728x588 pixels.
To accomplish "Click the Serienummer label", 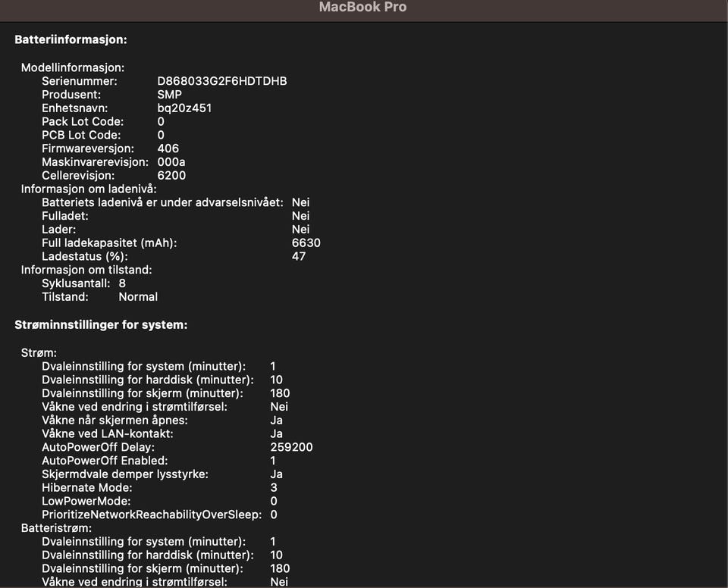I will tap(80, 81).
